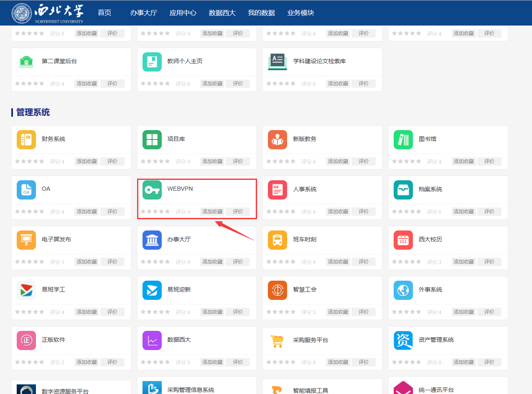
Task: Open the 班车时刻 bus icon
Action: pyautogui.click(x=277, y=240)
